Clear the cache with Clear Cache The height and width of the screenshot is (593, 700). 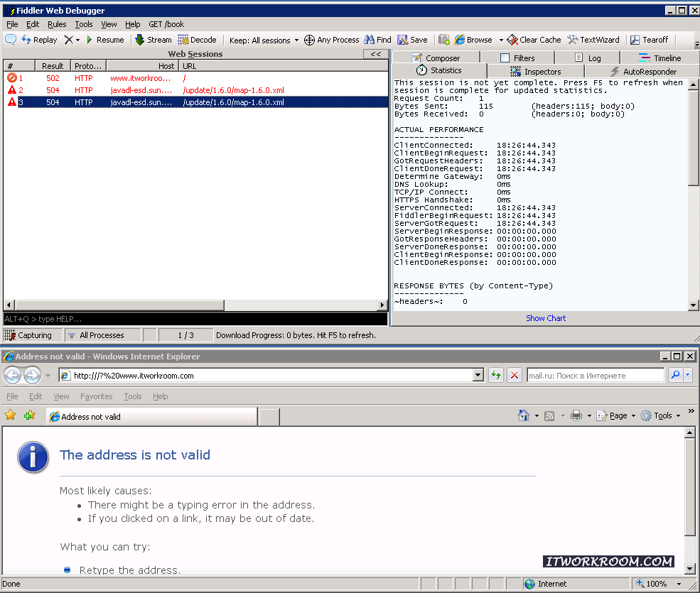(x=534, y=40)
